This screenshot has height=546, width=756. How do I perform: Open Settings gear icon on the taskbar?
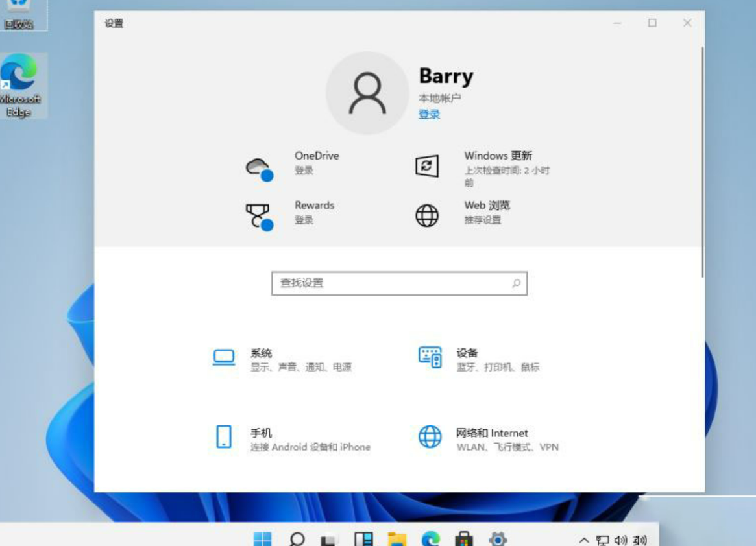tap(498, 538)
